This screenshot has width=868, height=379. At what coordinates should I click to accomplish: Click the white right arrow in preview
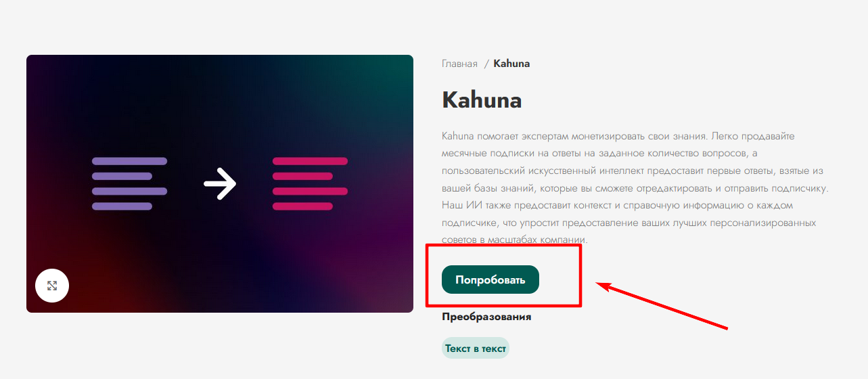click(x=220, y=183)
